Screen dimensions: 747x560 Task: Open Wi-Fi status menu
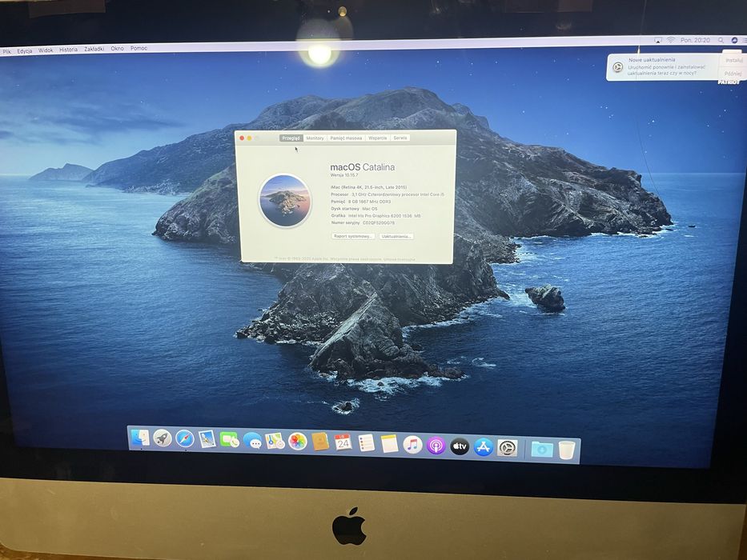click(671, 40)
